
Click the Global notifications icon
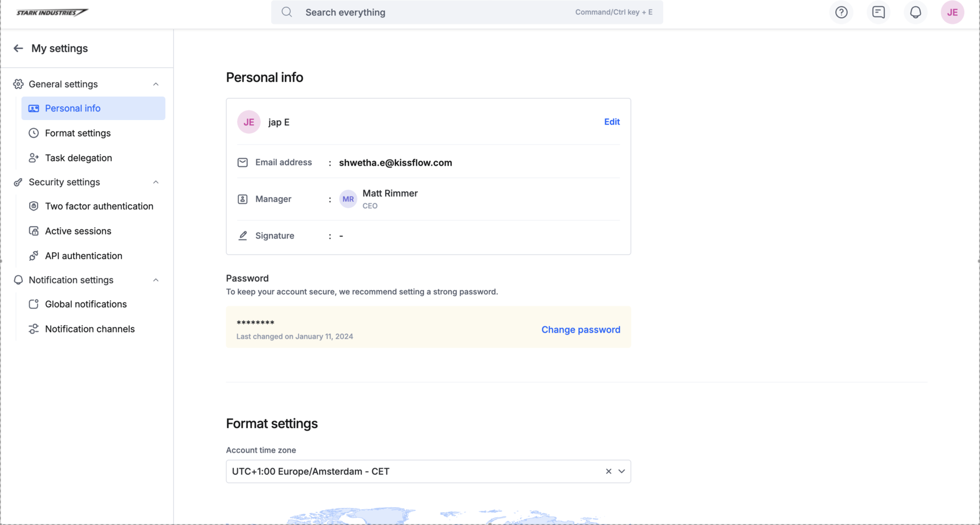34,304
